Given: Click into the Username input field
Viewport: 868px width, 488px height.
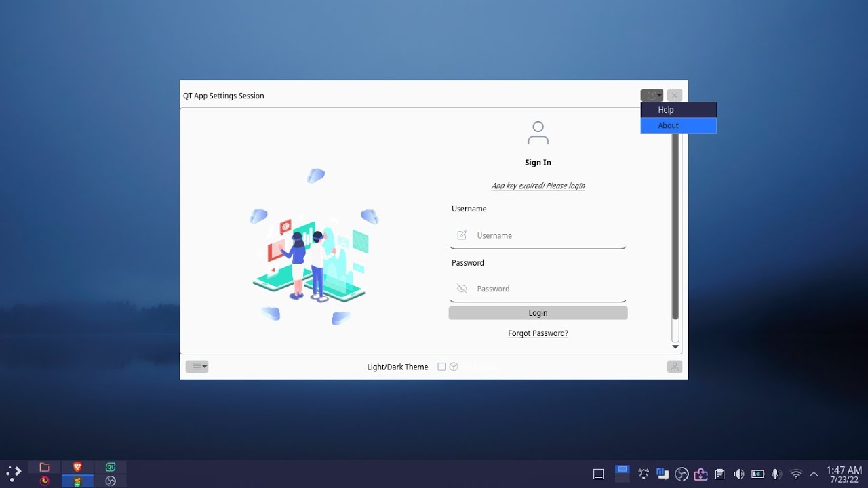Looking at the screenshot, I should pyautogui.click(x=538, y=236).
